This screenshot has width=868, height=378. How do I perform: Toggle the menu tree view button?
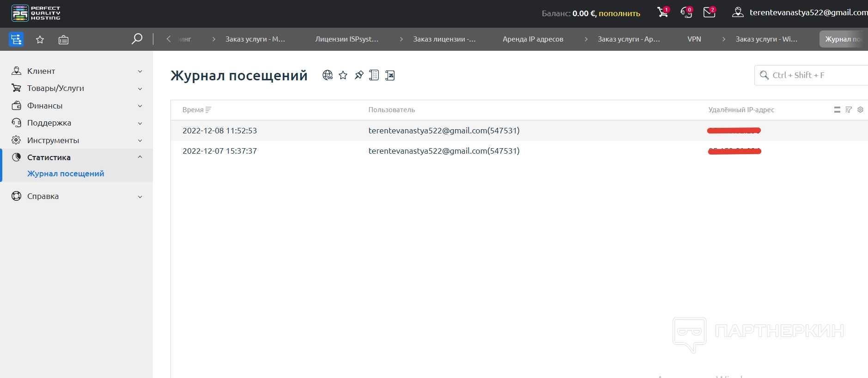pyautogui.click(x=16, y=39)
